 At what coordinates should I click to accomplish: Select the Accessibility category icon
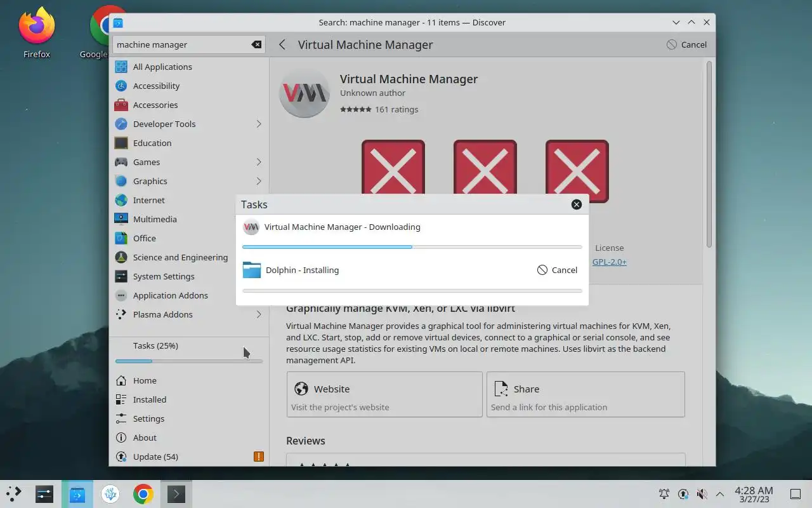121,86
